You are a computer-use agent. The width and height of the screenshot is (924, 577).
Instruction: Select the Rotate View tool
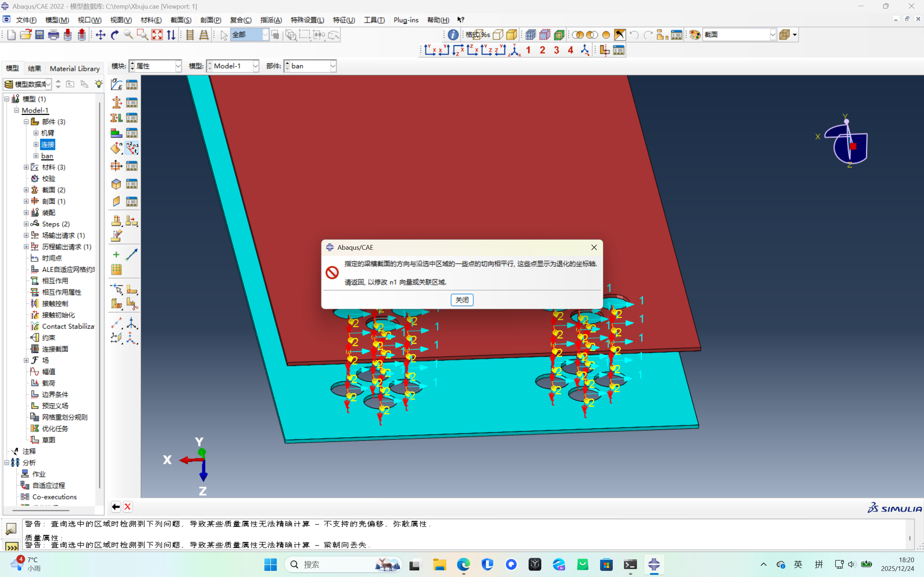[x=114, y=35]
